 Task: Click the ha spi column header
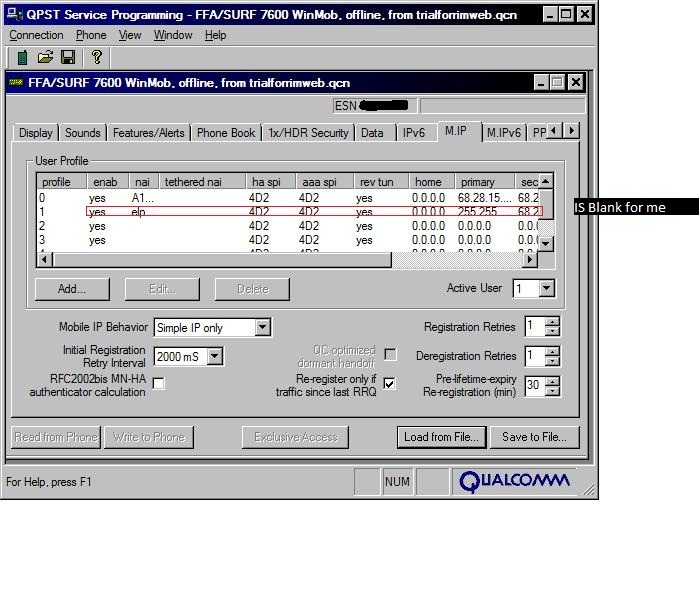pyautogui.click(x=271, y=182)
